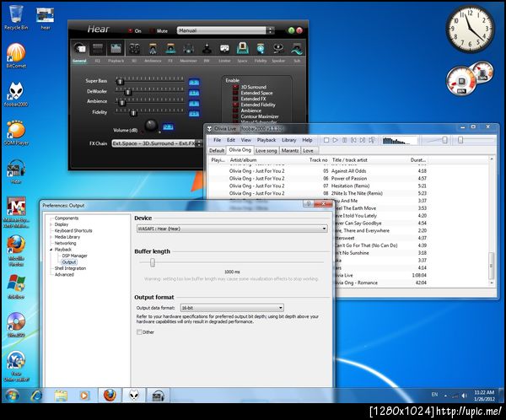Screen dimensions: 506x420
Task: Open the BitComet desktop shortcut
Action: 16,56
